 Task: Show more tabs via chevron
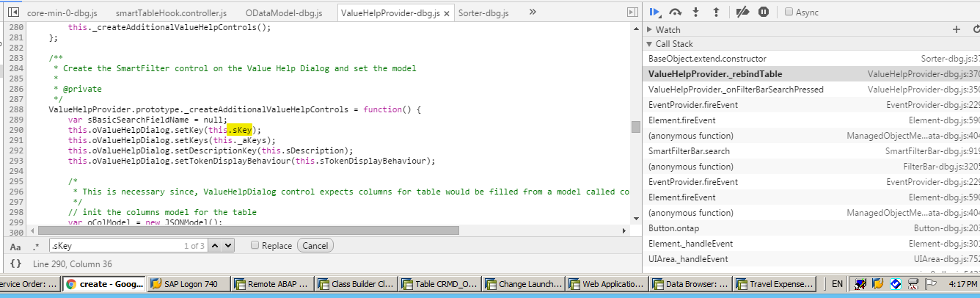tap(533, 12)
